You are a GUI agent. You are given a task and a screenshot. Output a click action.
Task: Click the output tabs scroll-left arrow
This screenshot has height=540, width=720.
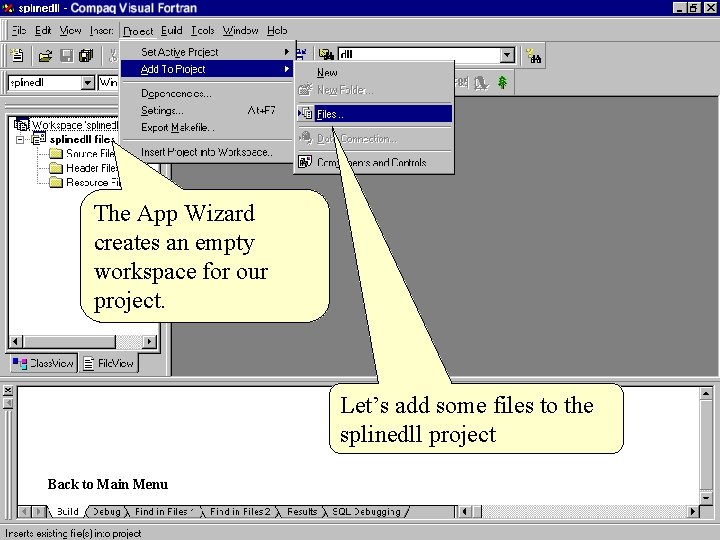pos(24,511)
